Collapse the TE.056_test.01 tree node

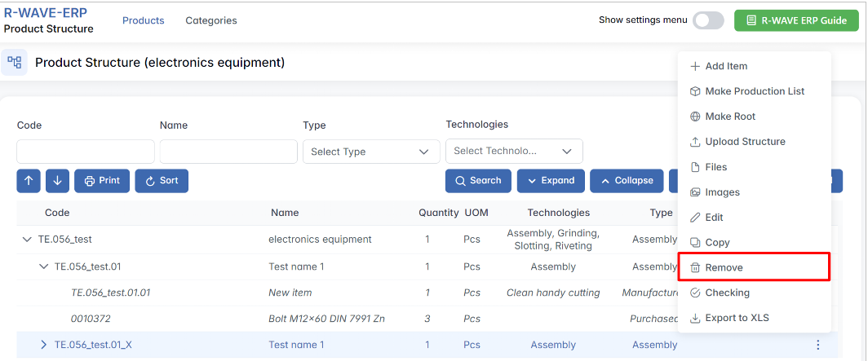click(44, 266)
